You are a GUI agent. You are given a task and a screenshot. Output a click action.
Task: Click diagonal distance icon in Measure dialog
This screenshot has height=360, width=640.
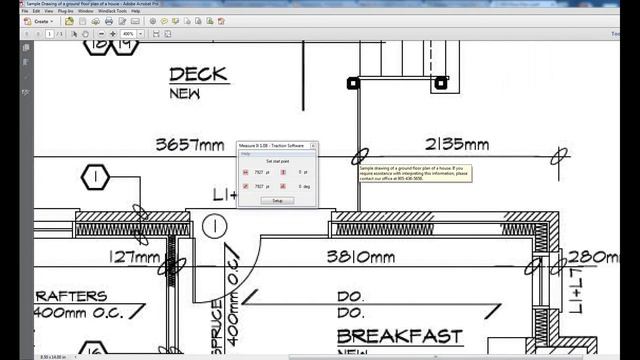coord(245,186)
